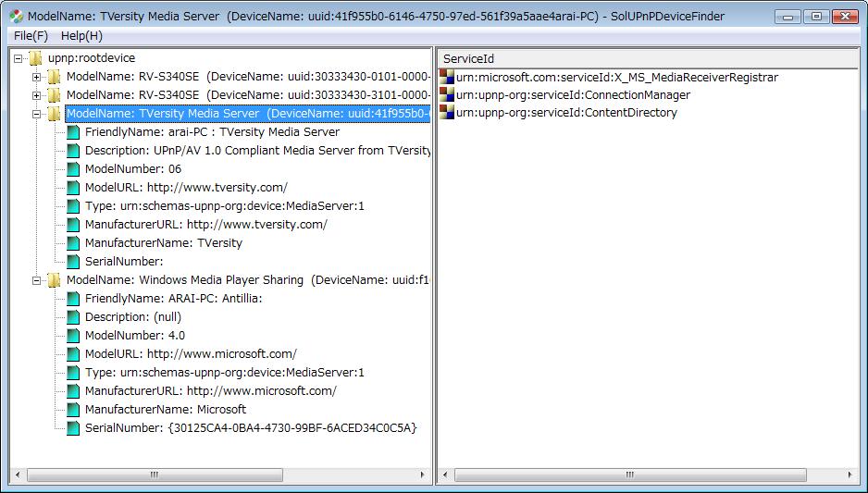
Task: Click the icon beside ManufacturerName: TVersity
Action: 73,243
